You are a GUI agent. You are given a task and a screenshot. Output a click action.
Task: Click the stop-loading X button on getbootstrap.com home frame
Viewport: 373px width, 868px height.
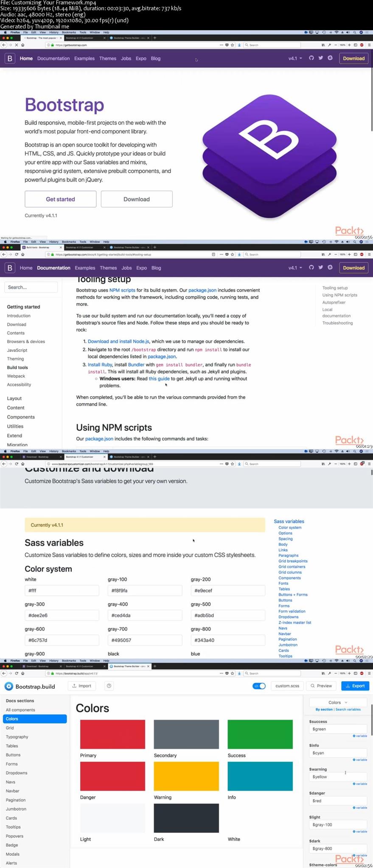click(x=16, y=45)
